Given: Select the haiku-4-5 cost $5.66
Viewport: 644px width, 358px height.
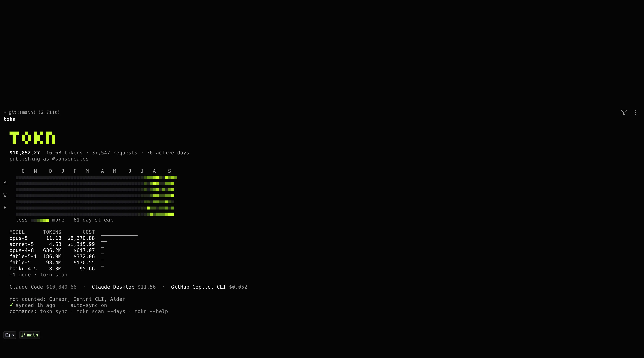Looking at the screenshot, I should click(x=87, y=269).
